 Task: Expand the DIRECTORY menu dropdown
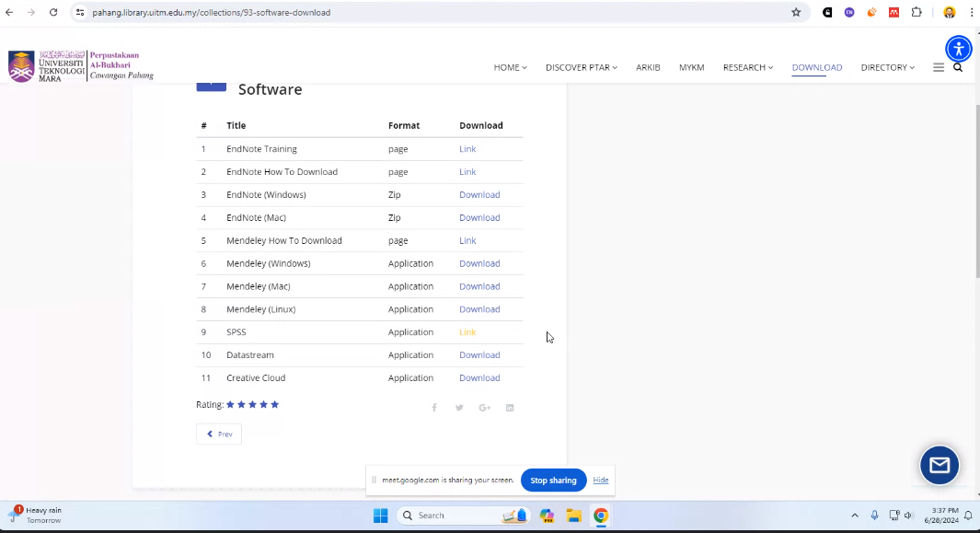click(x=887, y=67)
